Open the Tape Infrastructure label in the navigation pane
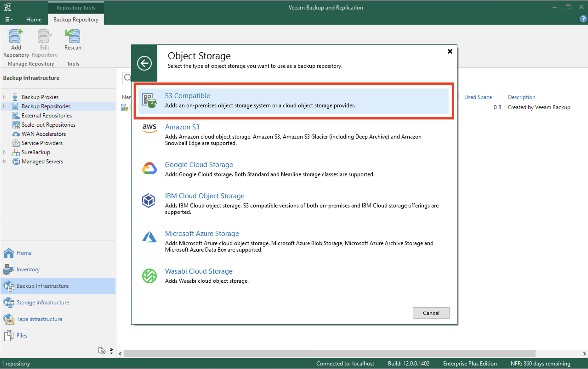The width and height of the screenshot is (588, 369). [x=39, y=319]
